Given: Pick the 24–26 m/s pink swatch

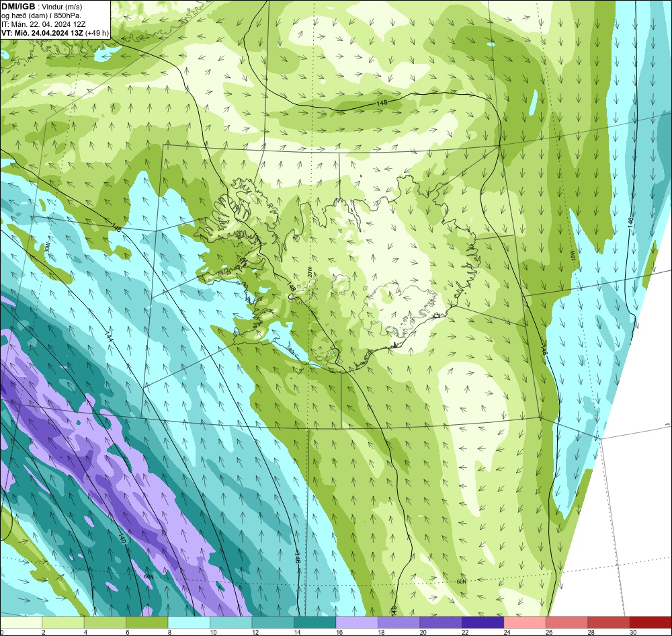Looking at the screenshot, I should pos(525,623).
